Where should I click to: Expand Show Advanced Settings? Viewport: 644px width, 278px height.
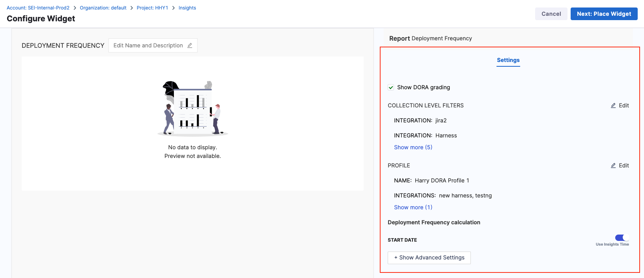tap(429, 257)
